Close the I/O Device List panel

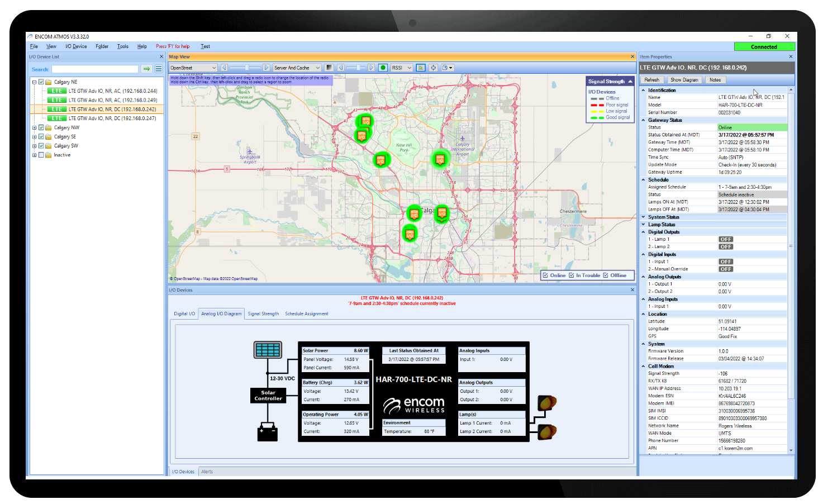(161, 57)
